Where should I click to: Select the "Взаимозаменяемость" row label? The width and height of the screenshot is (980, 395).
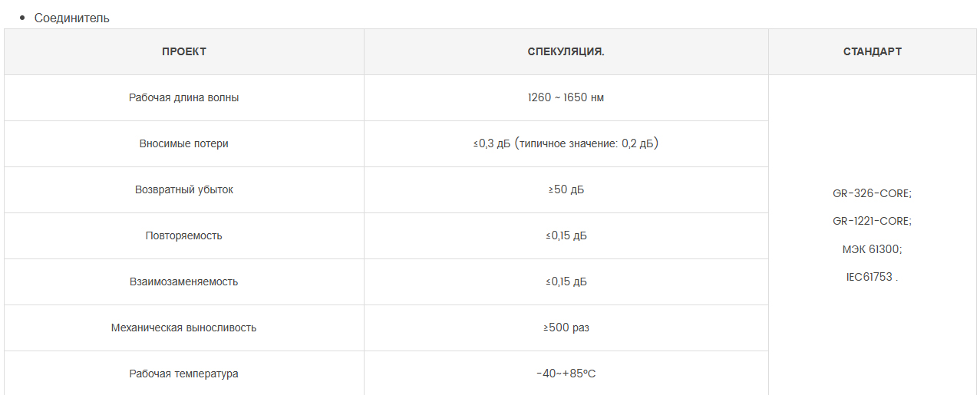click(184, 281)
